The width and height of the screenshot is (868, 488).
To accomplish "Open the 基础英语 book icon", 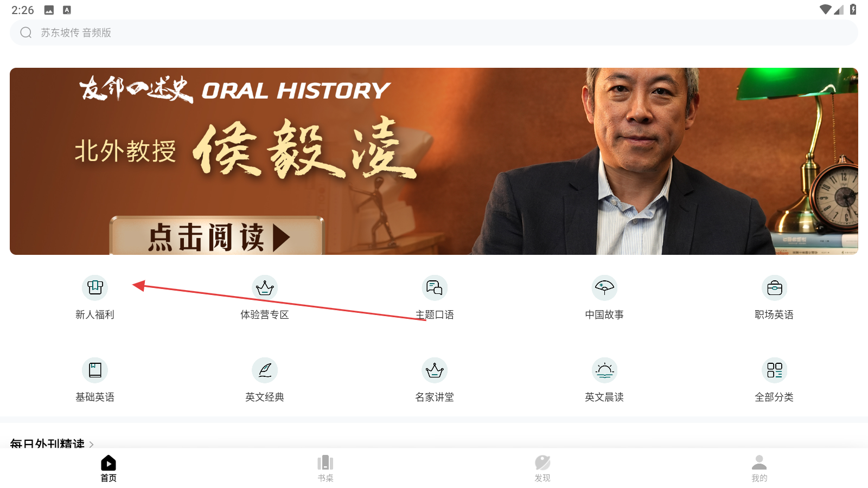I will 95,370.
